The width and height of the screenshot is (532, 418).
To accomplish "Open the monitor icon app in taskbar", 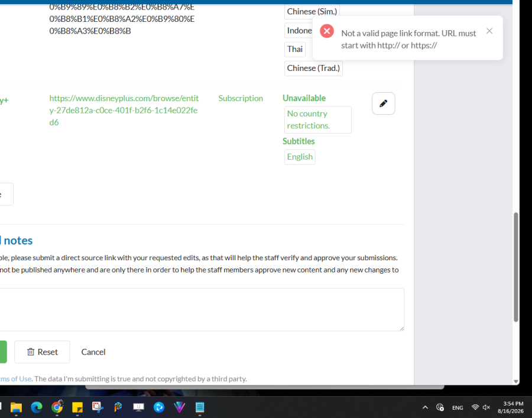I will 138,407.
